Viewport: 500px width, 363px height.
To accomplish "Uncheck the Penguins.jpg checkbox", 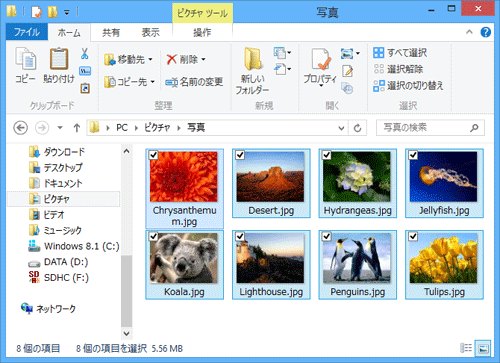I will pyautogui.click(x=327, y=236).
